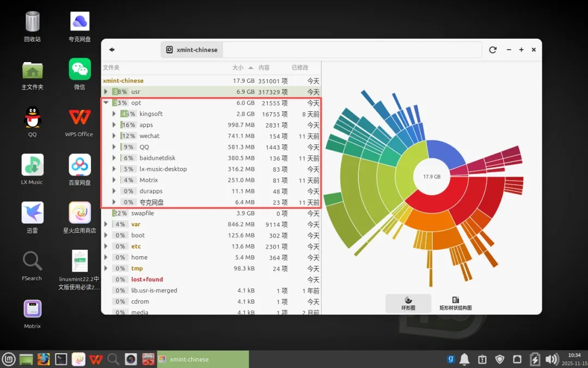Screen dimensions: 588x368
Task: Switch to the 矩形树状结构图 treemap view
Action: [456, 304]
